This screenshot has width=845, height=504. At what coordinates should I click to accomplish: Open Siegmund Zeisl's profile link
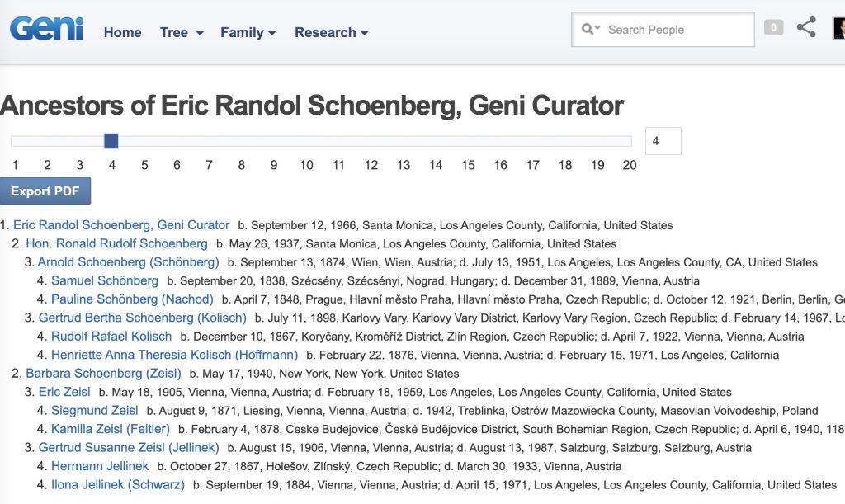[94, 410]
